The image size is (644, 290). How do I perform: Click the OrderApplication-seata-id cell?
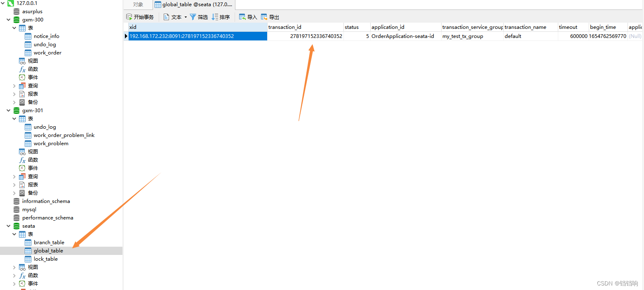[x=406, y=36]
